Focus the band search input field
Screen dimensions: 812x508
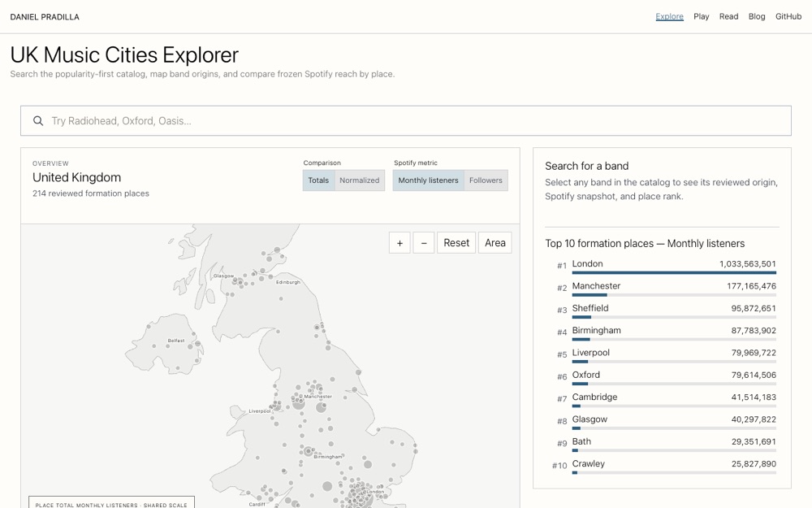pyautogui.click(x=406, y=121)
